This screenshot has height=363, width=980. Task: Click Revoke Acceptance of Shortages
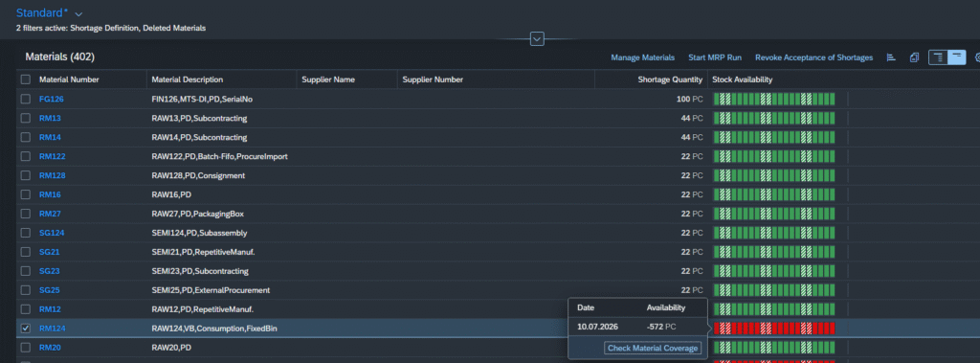pos(813,57)
